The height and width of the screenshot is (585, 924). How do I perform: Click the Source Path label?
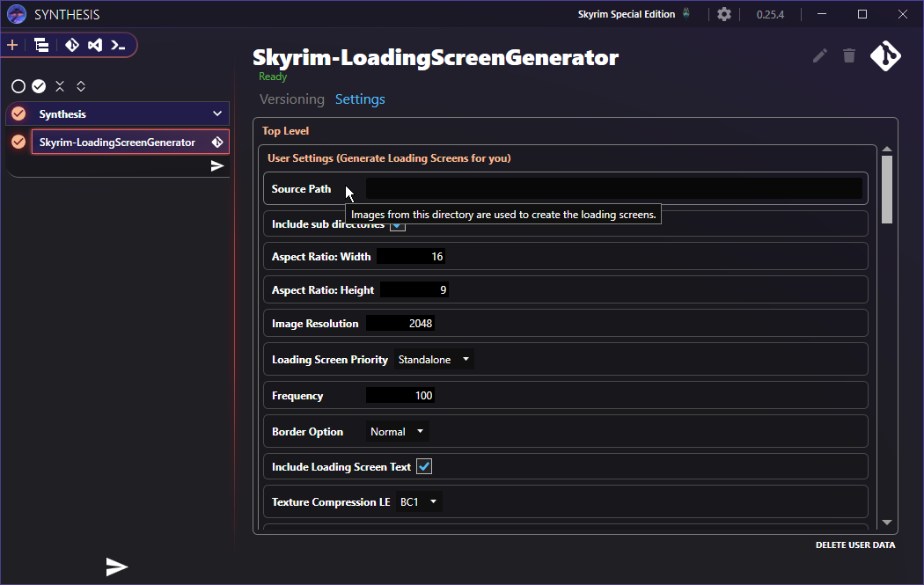tap(301, 189)
